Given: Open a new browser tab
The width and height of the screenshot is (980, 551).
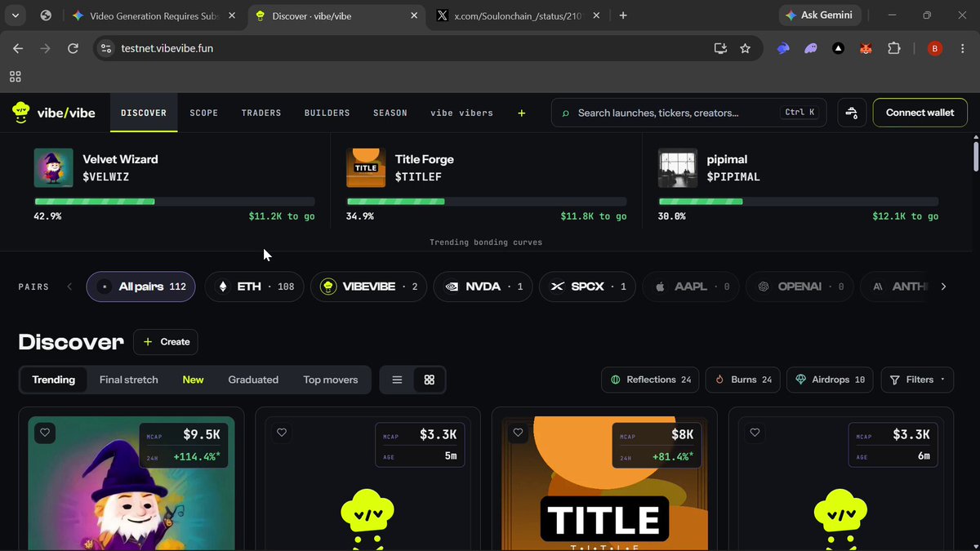Looking at the screenshot, I should 623,15.
